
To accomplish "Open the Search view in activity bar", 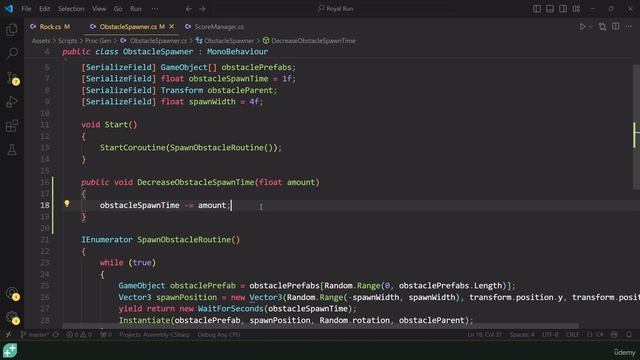I will [x=12, y=53].
